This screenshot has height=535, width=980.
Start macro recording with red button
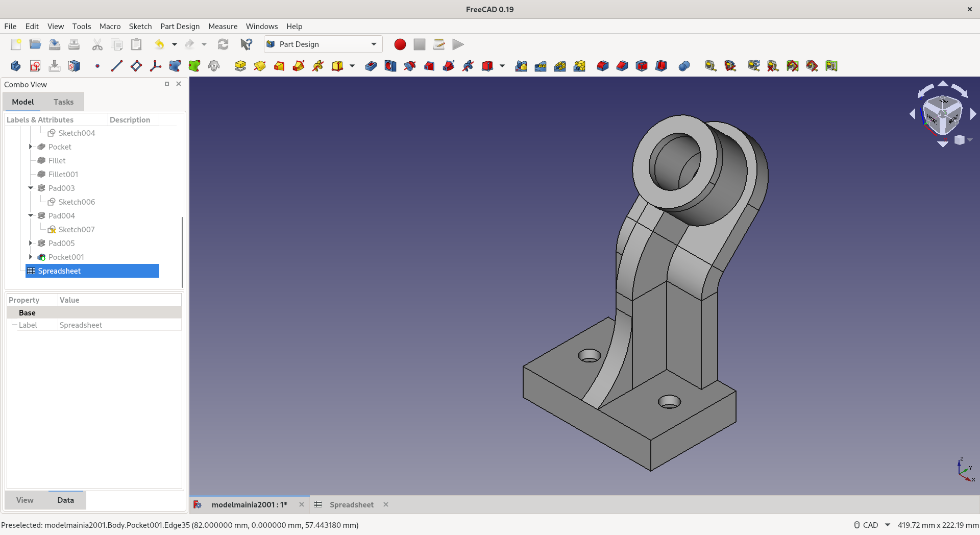400,44
